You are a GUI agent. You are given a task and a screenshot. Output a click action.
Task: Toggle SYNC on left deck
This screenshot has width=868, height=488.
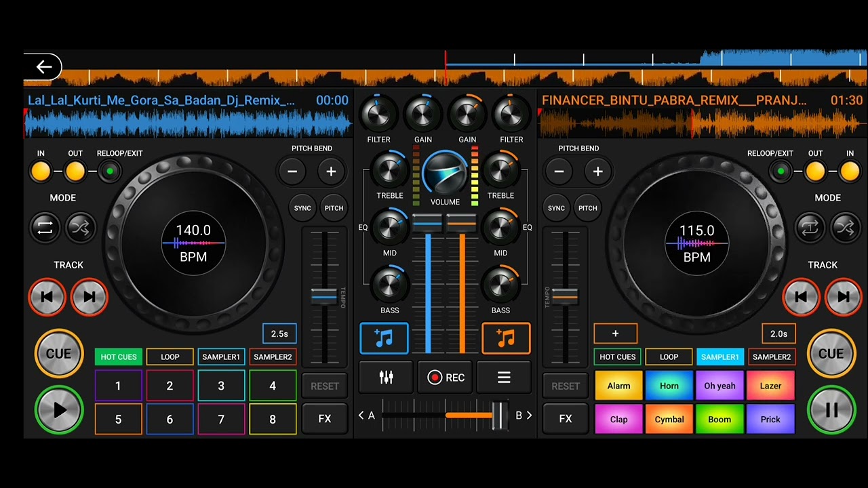click(302, 208)
